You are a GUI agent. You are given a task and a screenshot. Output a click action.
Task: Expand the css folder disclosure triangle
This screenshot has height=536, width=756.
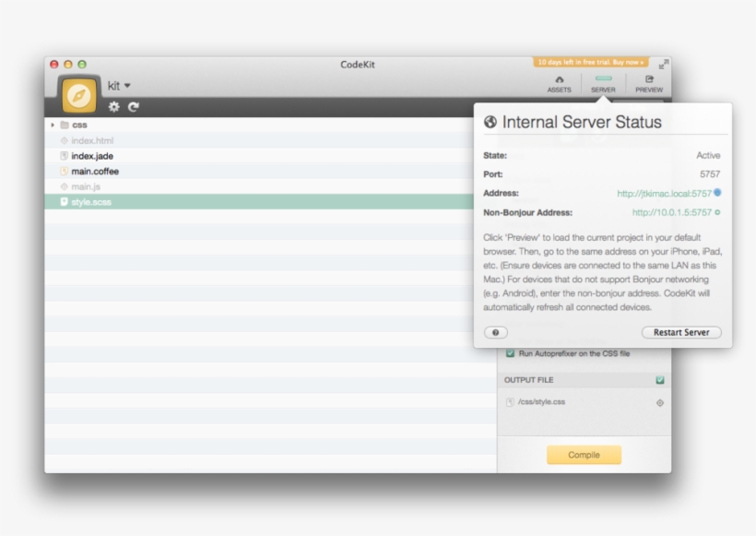pos(53,125)
